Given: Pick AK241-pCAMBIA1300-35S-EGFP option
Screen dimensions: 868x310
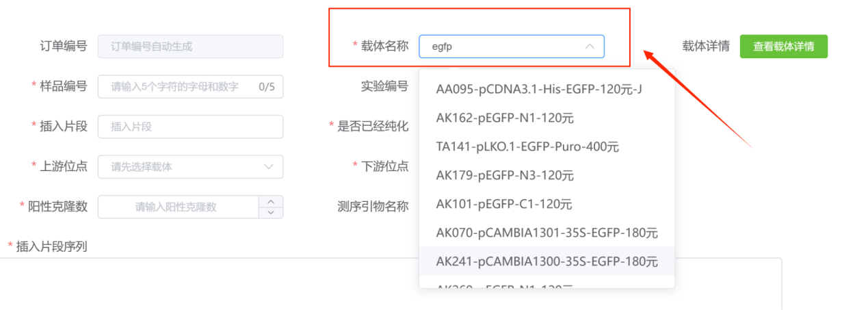Looking at the screenshot, I should click(547, 261).
